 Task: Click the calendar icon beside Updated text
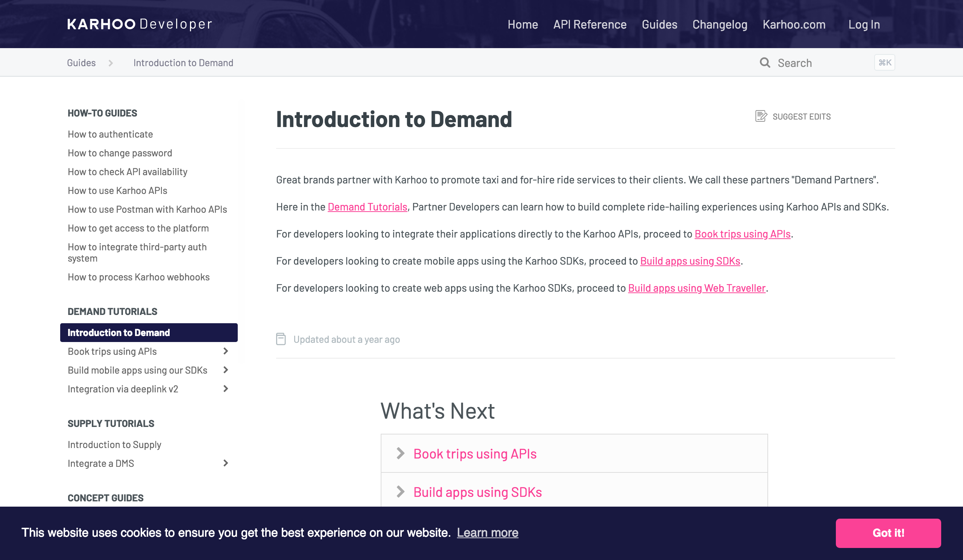click(281, 339)
